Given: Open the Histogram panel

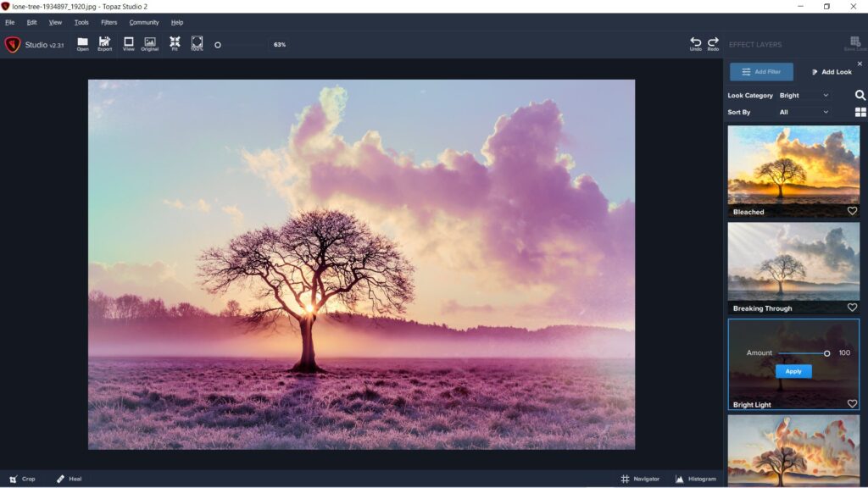Looking at the screenshot, I should 696,479.
